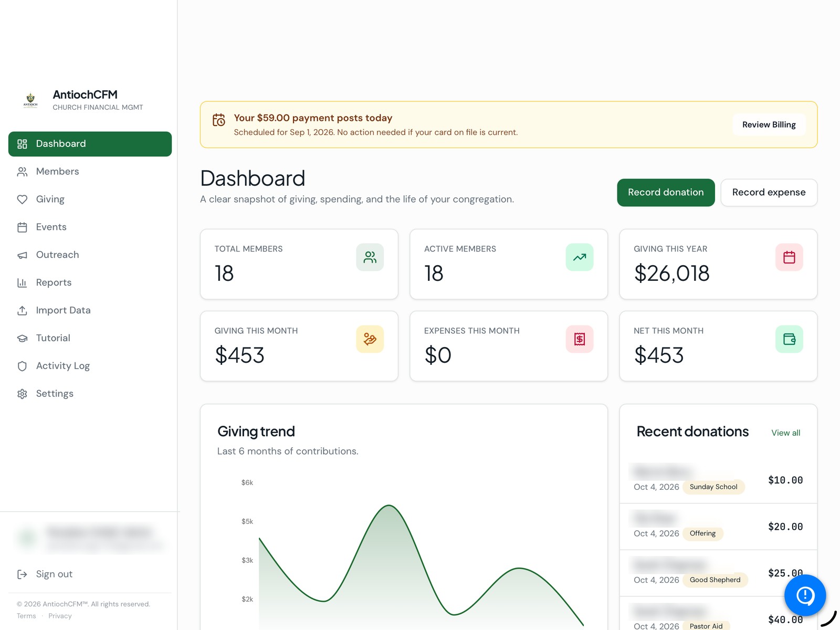Open the Tutorial page

[x=90, y=339]
